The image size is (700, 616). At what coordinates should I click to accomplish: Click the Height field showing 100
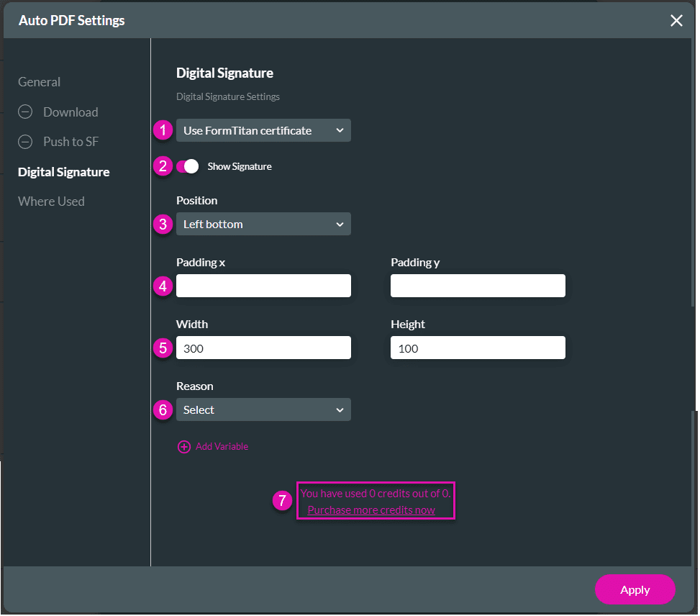[x=478, y=348]
